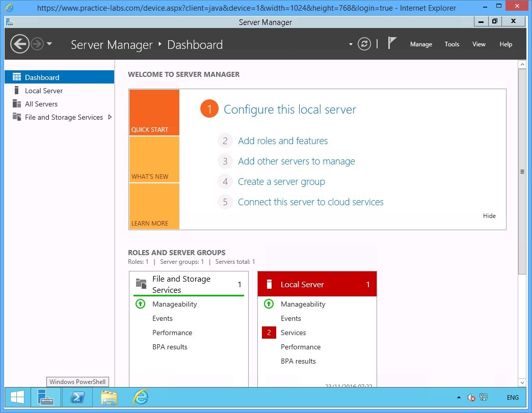Click the Server Manager taskbar icon
The image size is (532, 413).
[46, 397]
